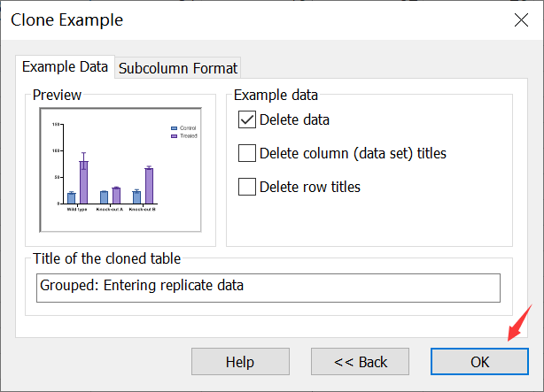Open the Subcolumn Format tab
Screen dimensions: 544x392
click(x=178, y=67)
